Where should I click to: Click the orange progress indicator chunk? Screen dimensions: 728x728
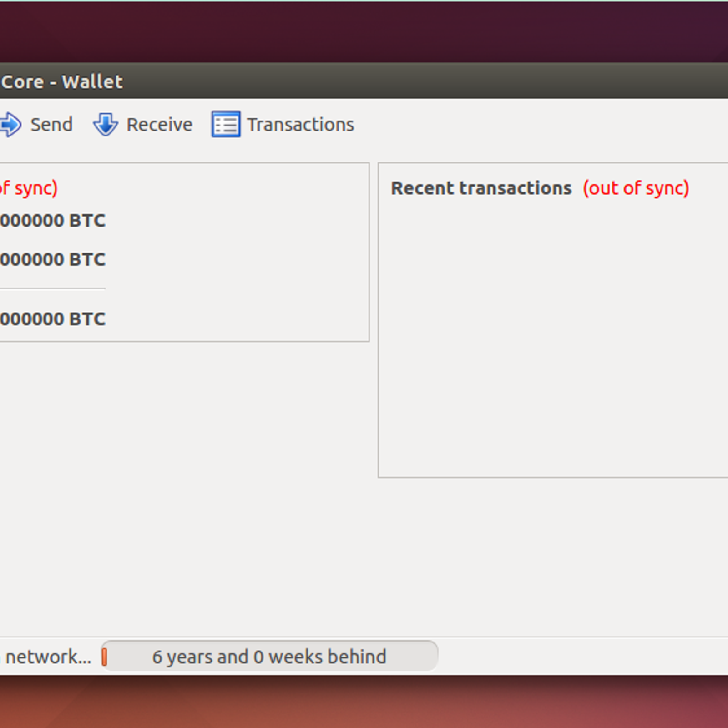click(x=104, y=657)
